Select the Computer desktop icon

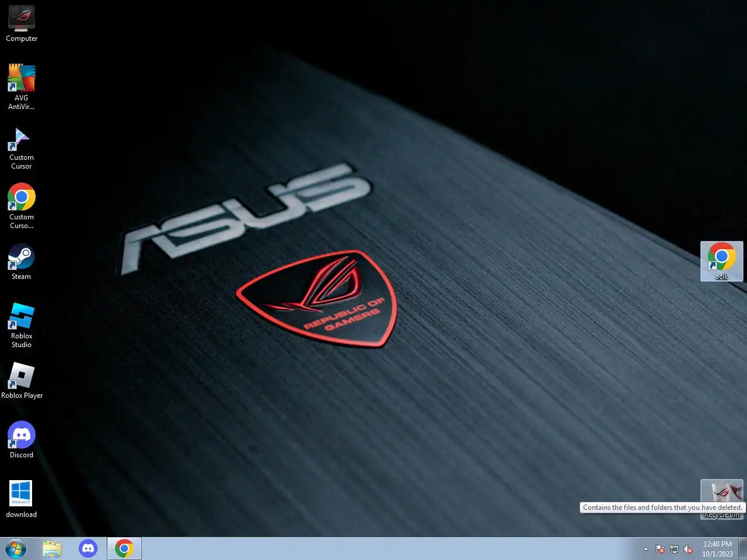coord(22,24)
